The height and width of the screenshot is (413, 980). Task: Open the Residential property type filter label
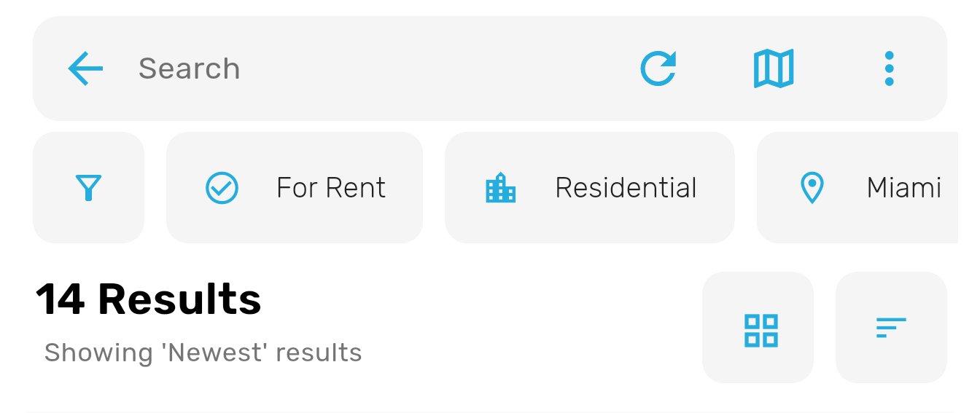626,188
